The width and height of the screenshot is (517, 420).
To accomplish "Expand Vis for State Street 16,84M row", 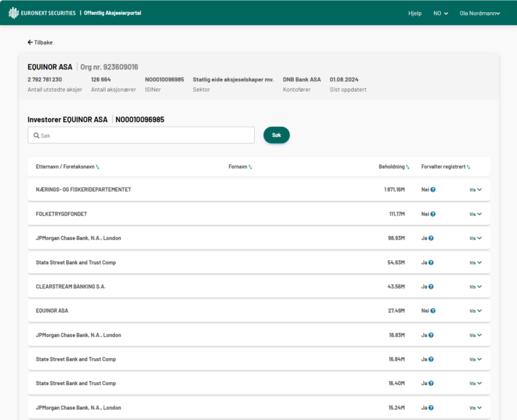I will 475,359.
